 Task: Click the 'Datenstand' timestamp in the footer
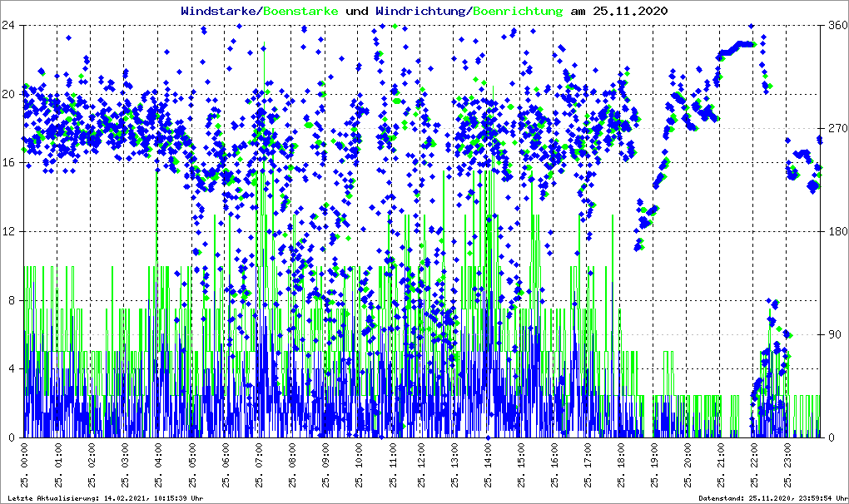(772, 498)
